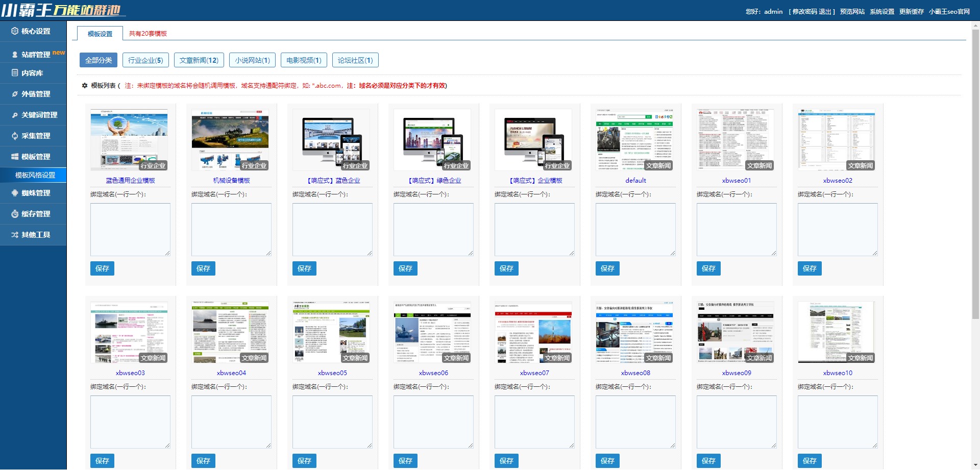Screen dimensions: 980x470
Task: Click the gear icon beside 核心设置
Action: click(15, 31)
